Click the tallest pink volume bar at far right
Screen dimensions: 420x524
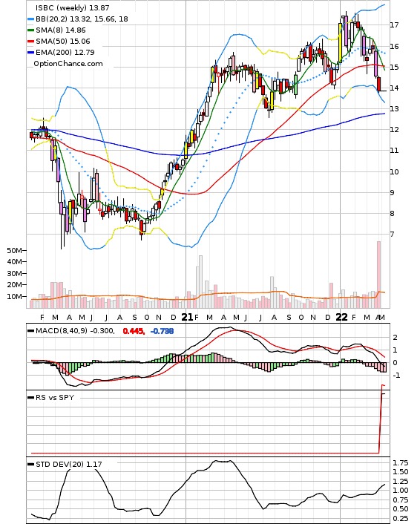coord(378,275)
